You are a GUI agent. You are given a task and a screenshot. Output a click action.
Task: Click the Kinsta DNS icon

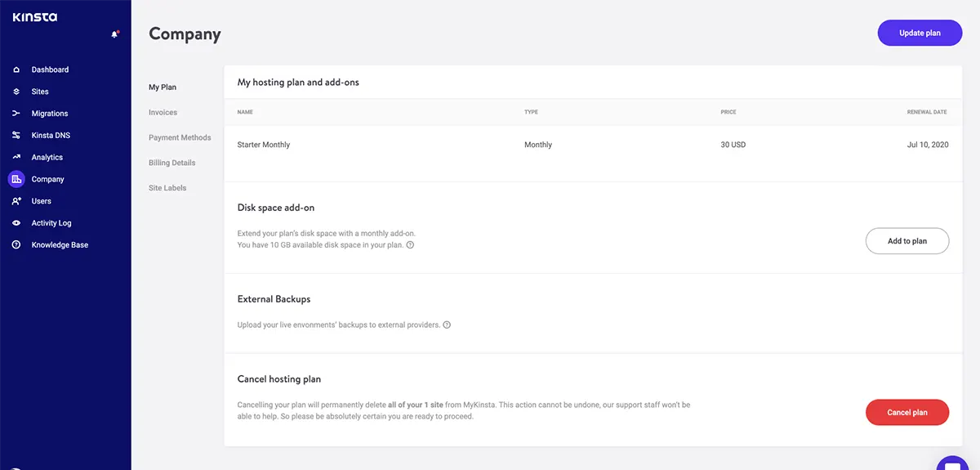(16, 136)
